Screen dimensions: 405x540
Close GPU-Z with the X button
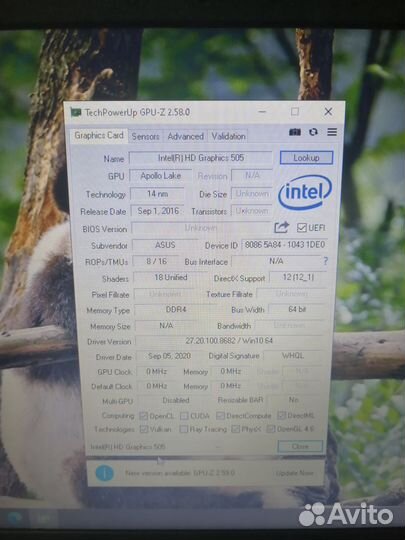click(x=328, y=111)
